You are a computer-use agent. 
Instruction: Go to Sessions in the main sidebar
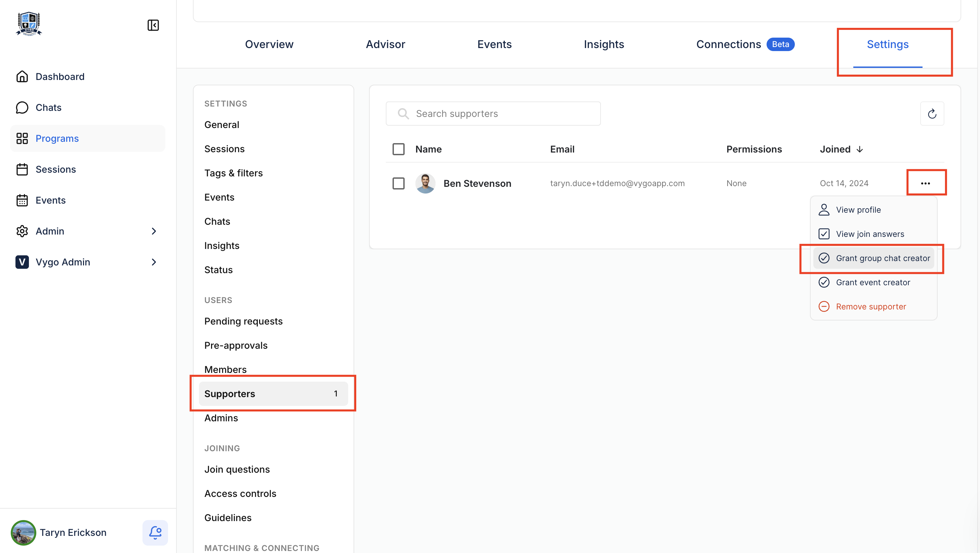pos(55,169)
